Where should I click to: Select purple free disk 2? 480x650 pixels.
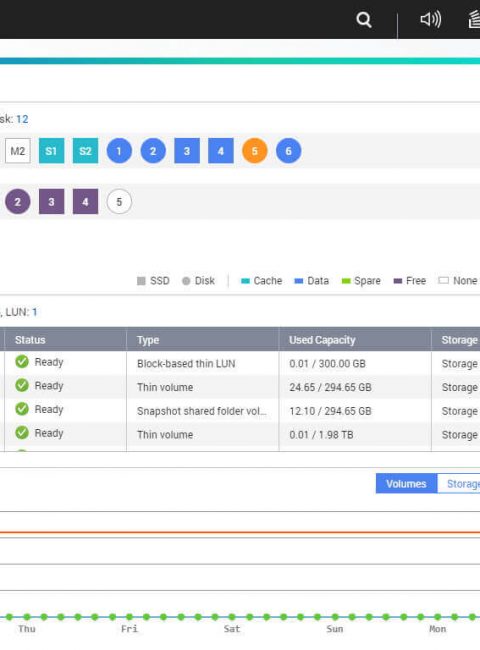click(x=18, y=202)
